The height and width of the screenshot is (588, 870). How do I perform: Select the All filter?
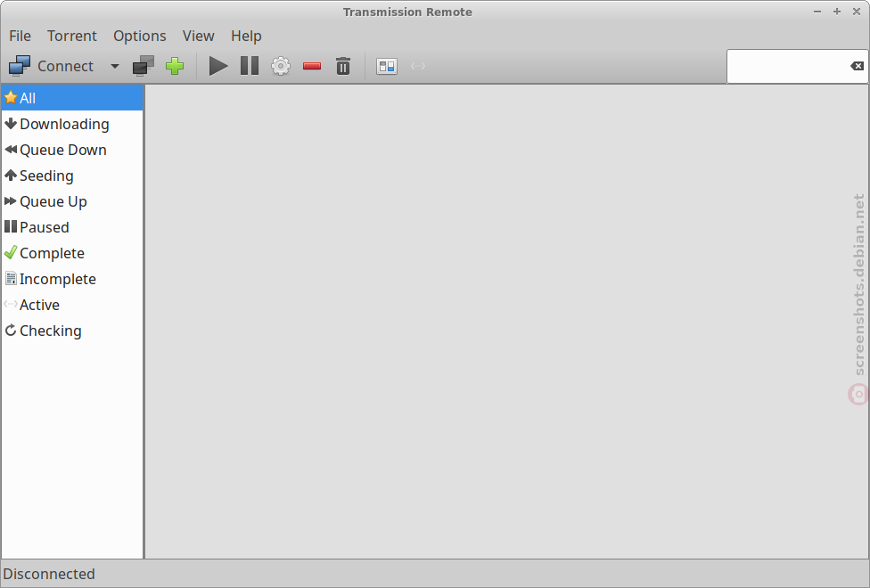coord(72,98)
